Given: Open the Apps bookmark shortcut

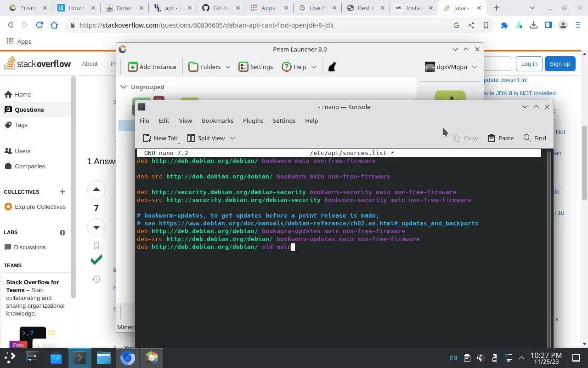Looking at the screenshot, I should click(x=19, y=41).
